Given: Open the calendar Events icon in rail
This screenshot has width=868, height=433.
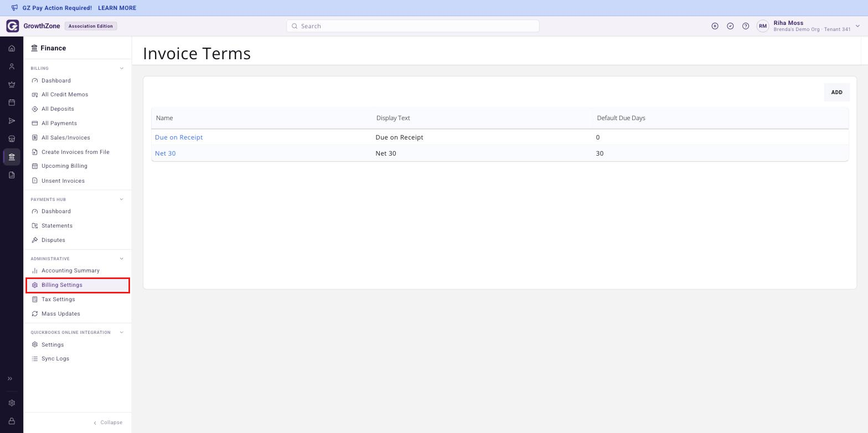Looking at the screenshot, I should 12,102.
